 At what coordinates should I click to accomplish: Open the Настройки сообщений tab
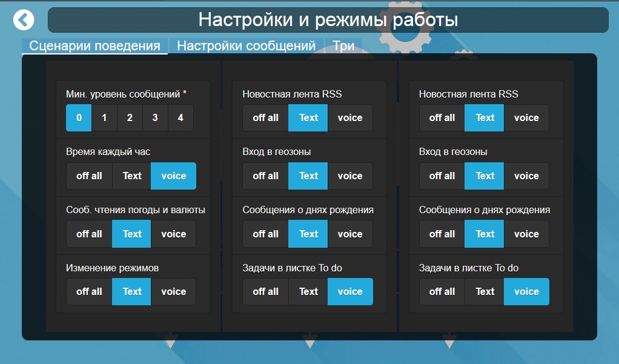point(247,46)
